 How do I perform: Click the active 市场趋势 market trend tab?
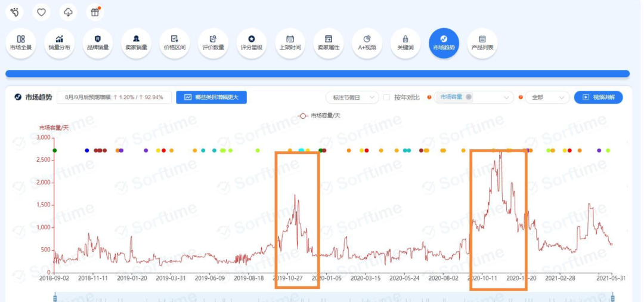[x=444, y=43]
